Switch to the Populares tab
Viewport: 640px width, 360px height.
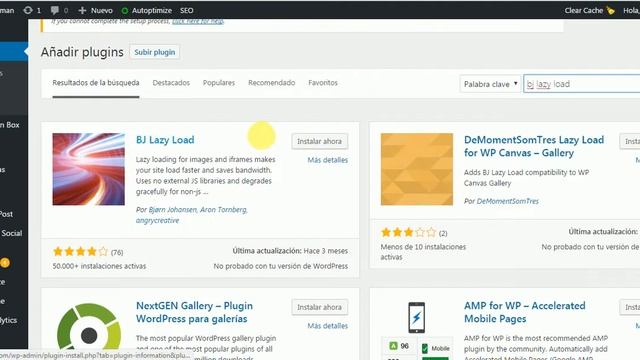click(219, 83)
